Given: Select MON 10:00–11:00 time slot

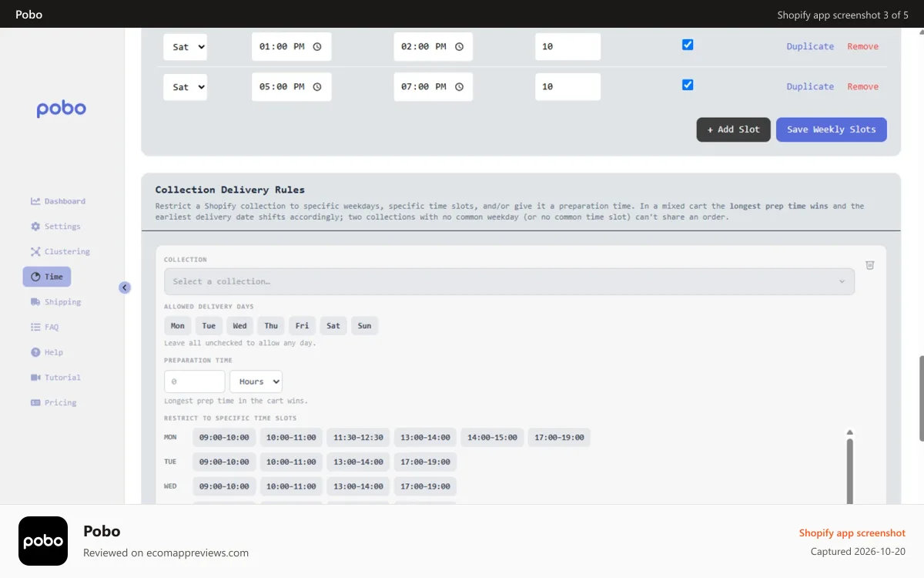Looking at the screenshot, I should pyautogui.click(x=291, y=438).
